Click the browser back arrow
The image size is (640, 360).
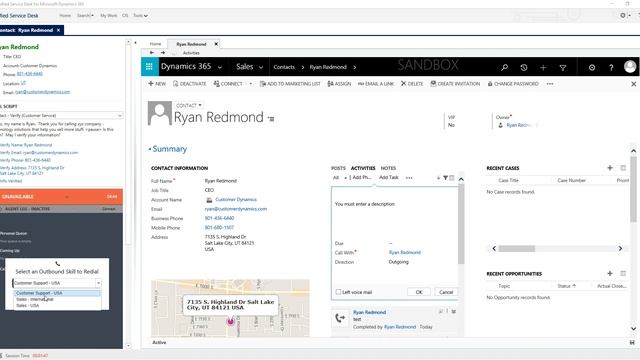click(151, 53)
